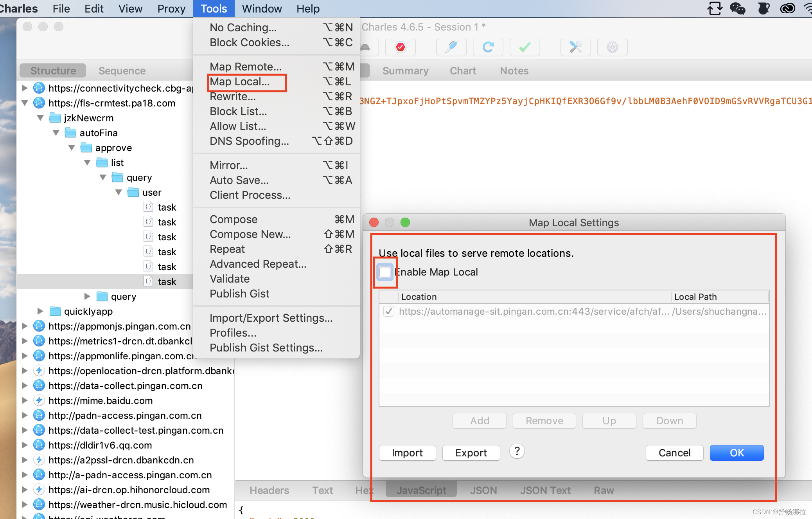Select the automanage-sit.pingan.com.cn location row

point(574,312)
